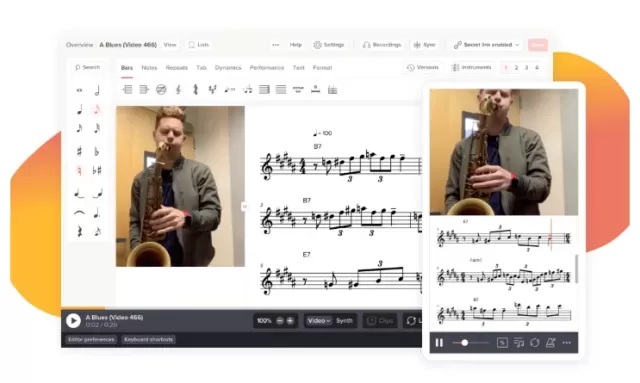This screenshot has width=640, height=383.
Task: Open the Lists button
Action: 199,45
